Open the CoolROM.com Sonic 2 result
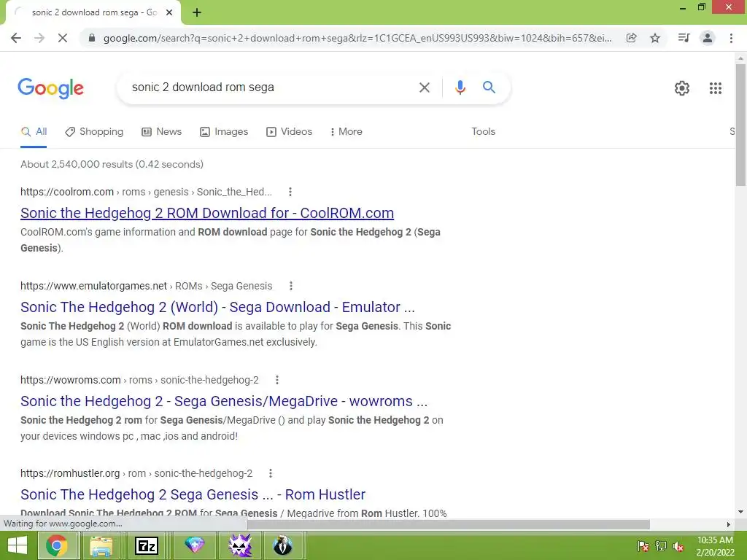This screenshot has width=747, height=560. 207,213
